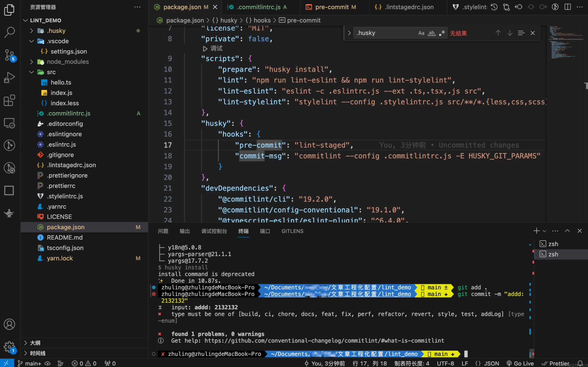This screenshot has height=367, width=588.
Task: Open the 端口 ports panel tab
Action: coord(265,231)
